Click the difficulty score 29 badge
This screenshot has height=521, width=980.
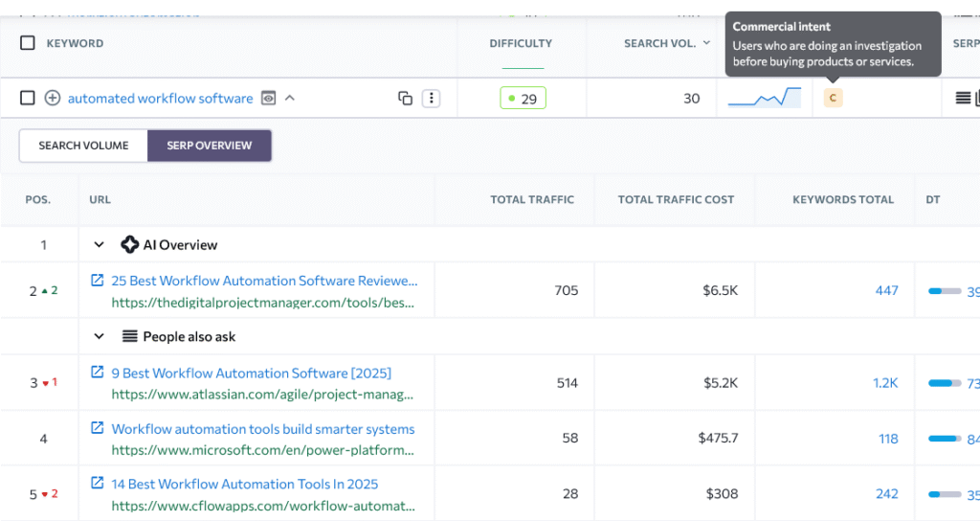(x=523, y=99)
